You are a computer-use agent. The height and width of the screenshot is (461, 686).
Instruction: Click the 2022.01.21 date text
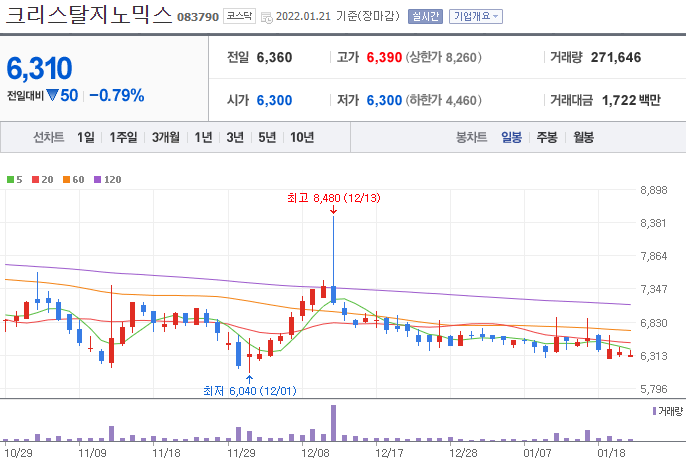coord(303,16)
